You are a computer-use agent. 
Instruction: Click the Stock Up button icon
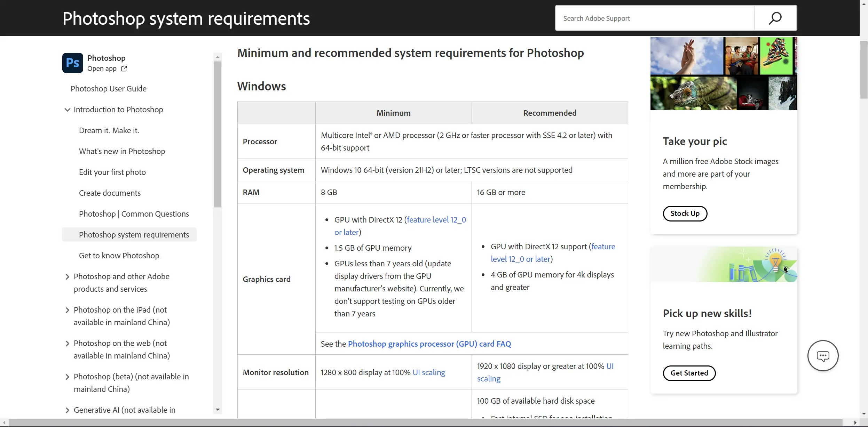tap(685, 213)
